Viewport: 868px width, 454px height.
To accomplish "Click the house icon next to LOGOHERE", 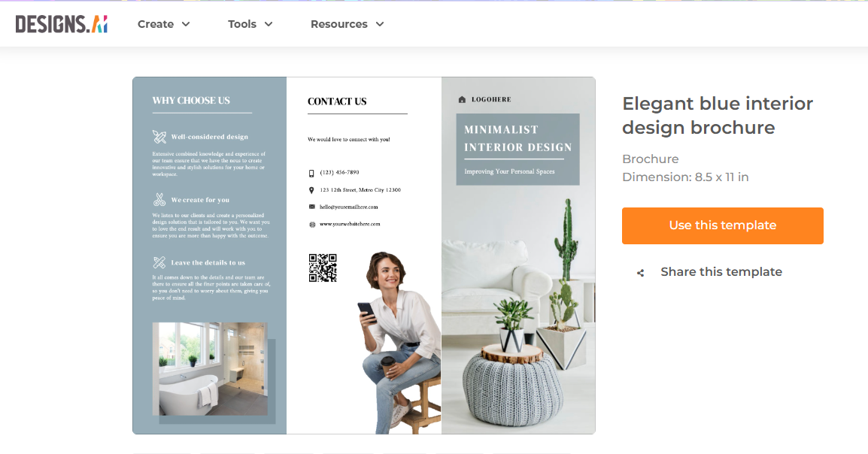I will (463, 98).
